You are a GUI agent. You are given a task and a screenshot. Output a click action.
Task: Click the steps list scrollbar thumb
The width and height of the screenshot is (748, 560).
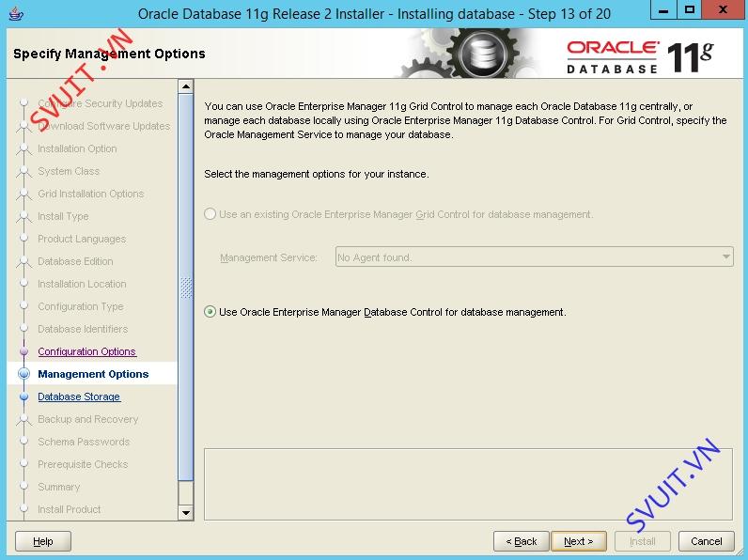pyautogui.click(x=185, y=288)
